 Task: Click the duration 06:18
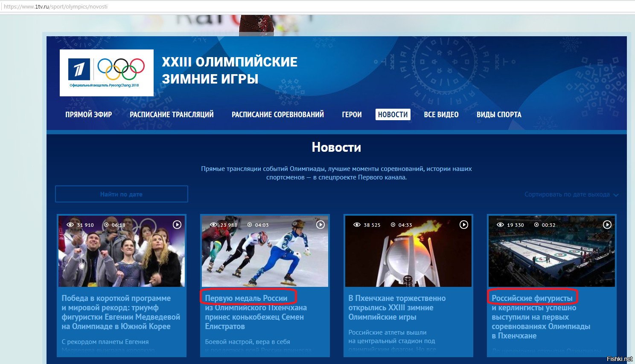tap(119, 225)
